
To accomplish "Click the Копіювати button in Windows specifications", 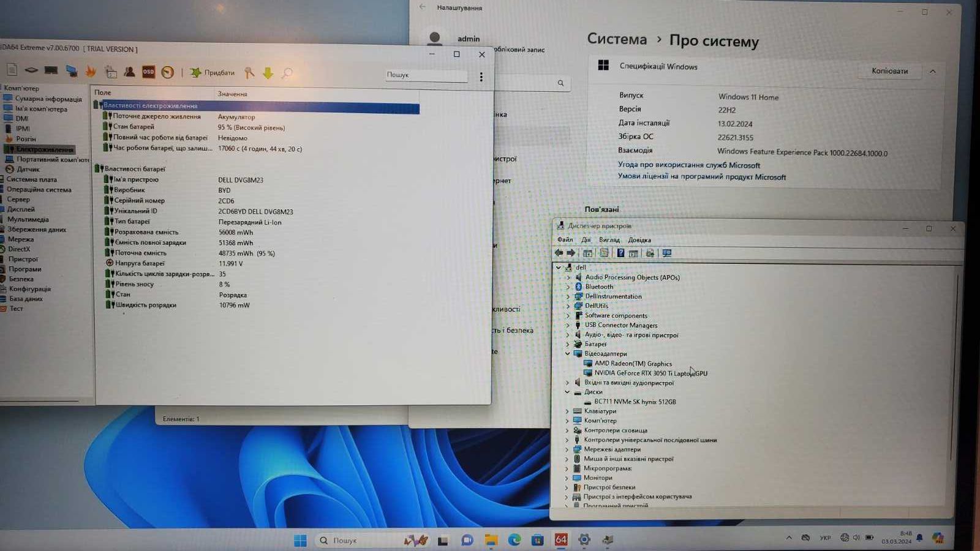I will click(889, 71).
